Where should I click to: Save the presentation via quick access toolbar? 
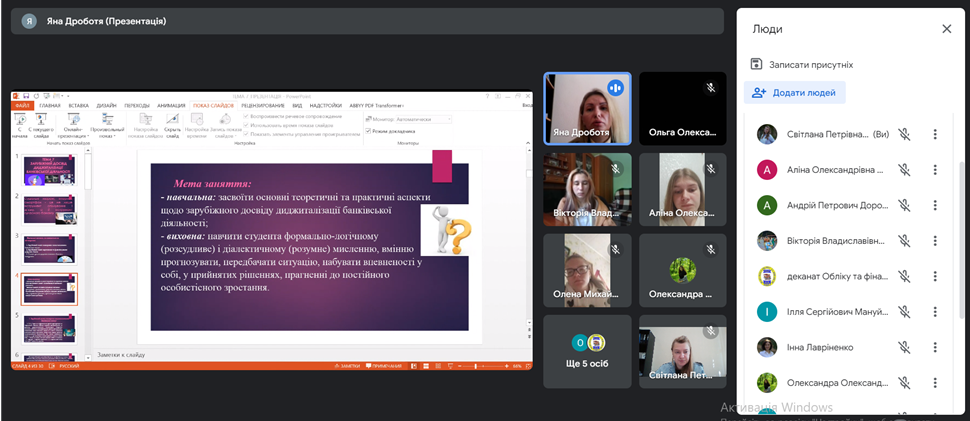coord(27,96)
